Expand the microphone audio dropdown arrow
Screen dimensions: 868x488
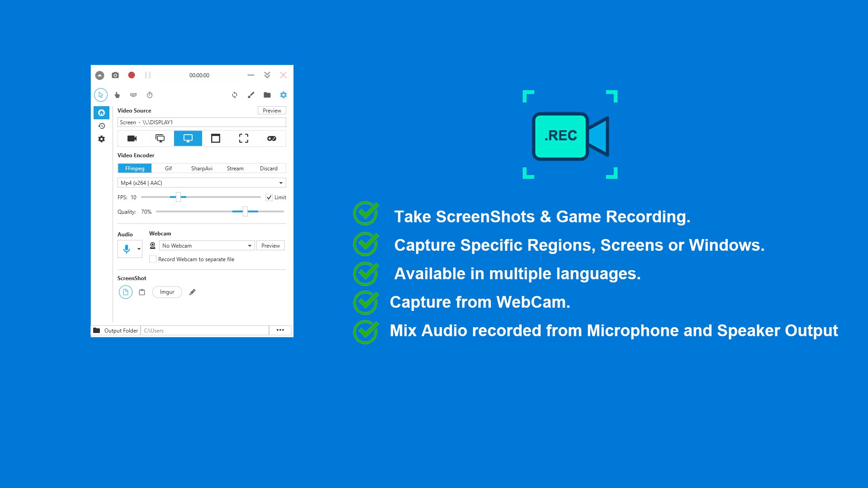point(139,249)
